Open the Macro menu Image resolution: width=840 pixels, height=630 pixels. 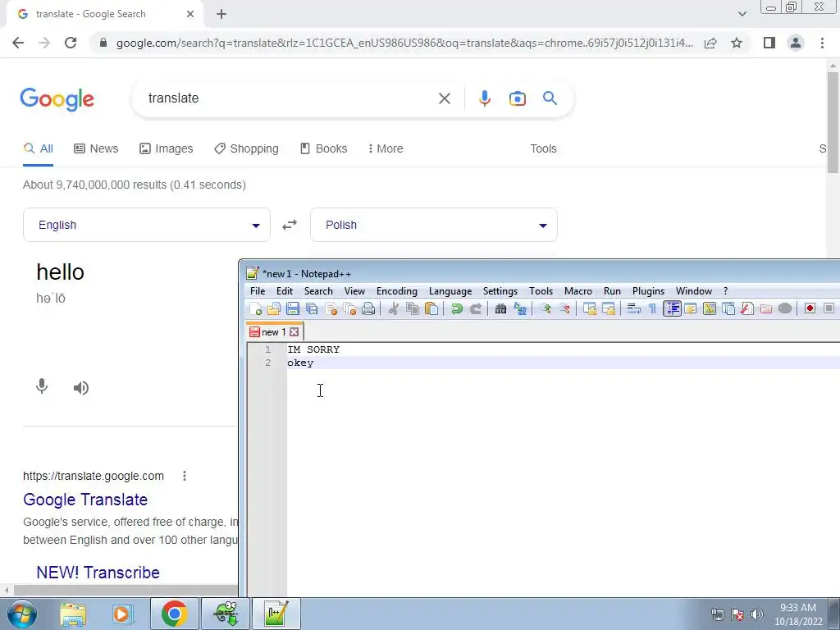(x=578, y=291)
